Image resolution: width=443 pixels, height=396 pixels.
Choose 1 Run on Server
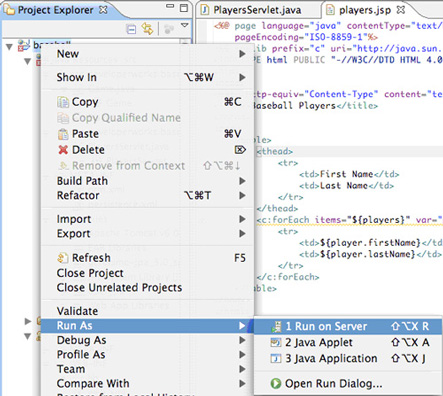(x=348, y=326)
